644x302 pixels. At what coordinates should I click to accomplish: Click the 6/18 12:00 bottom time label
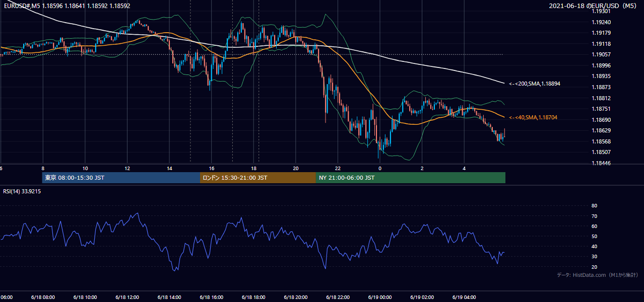click(127, 297)
